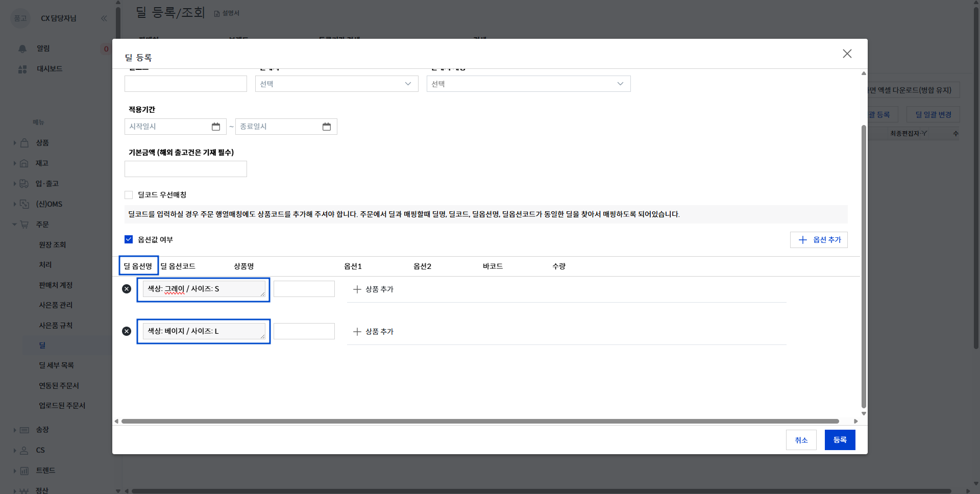This screenshot has width=980, height=494.
Task: Open the second 선택 dropdown on right
Action: (529, 84)
